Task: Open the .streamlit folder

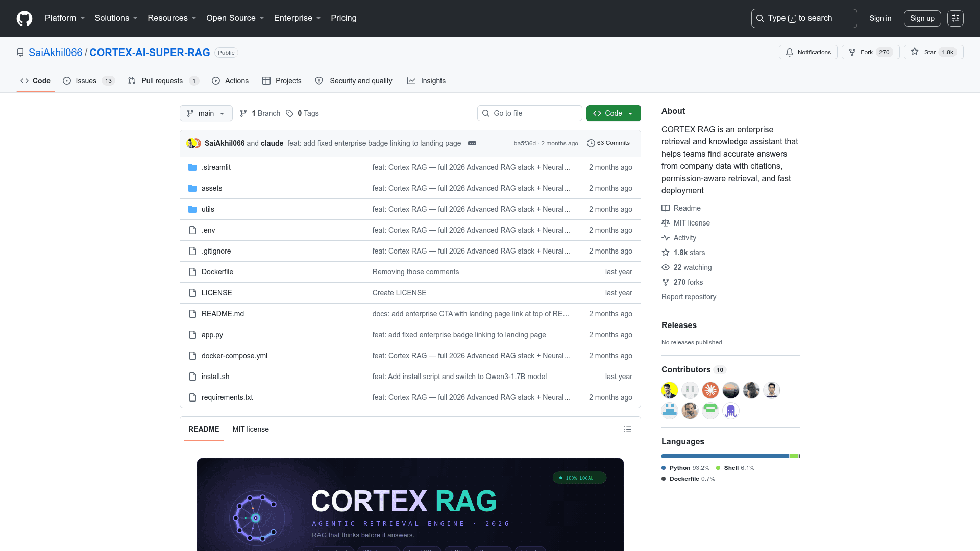Action: [216, 167]
